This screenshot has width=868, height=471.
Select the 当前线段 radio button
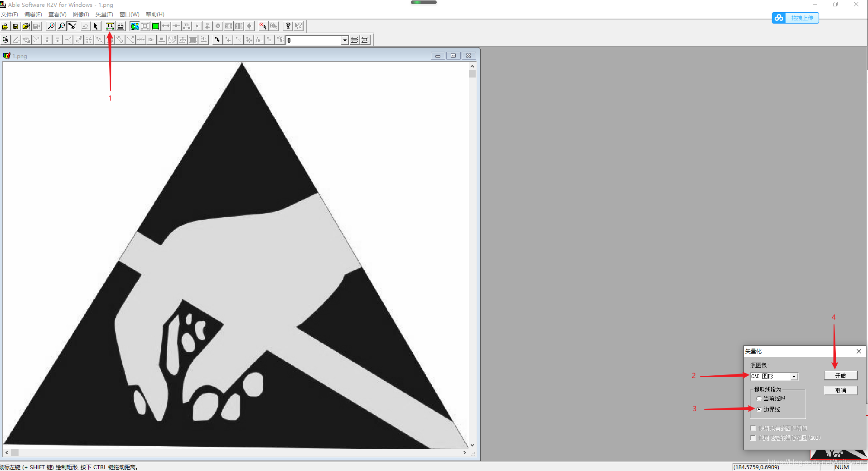pyautogui.click(x=759, y=399)
